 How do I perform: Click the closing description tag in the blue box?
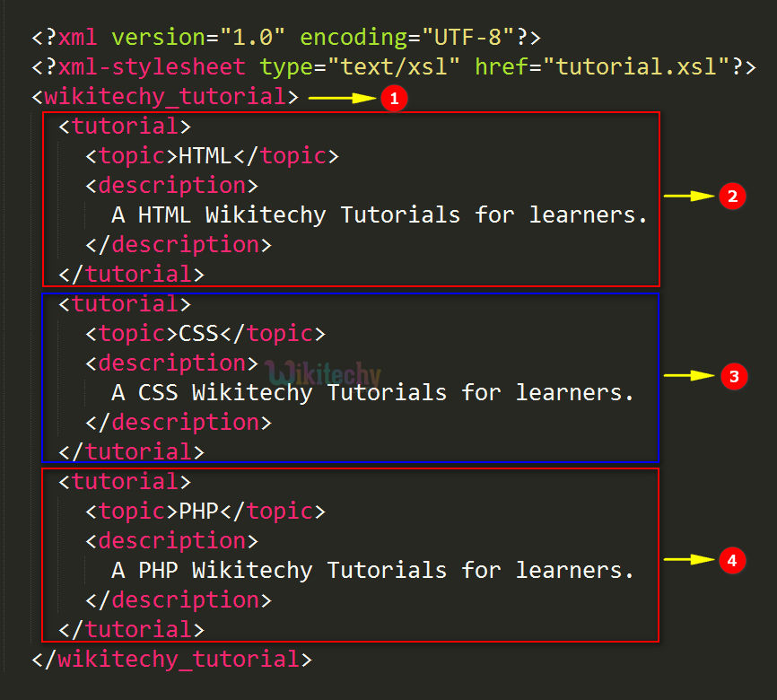178,422
